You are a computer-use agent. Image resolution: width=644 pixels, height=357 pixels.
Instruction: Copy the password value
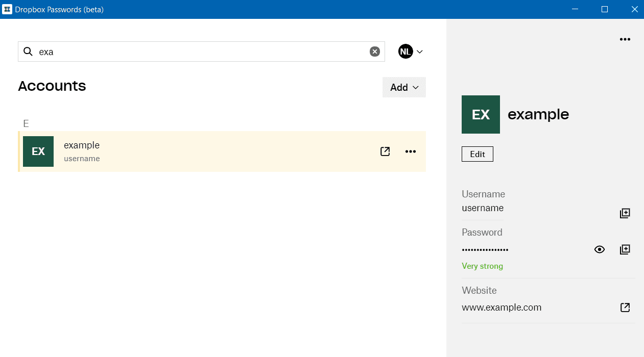click(625, 249)
